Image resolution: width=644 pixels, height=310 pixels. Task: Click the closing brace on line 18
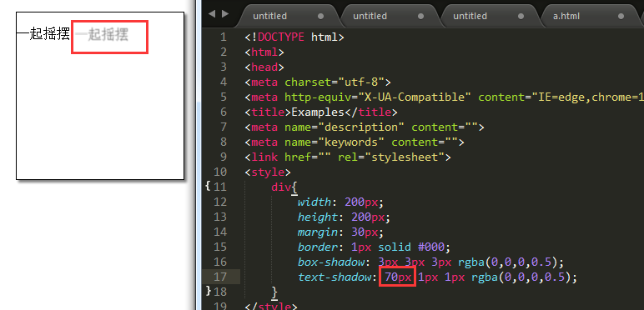point(274,292)
